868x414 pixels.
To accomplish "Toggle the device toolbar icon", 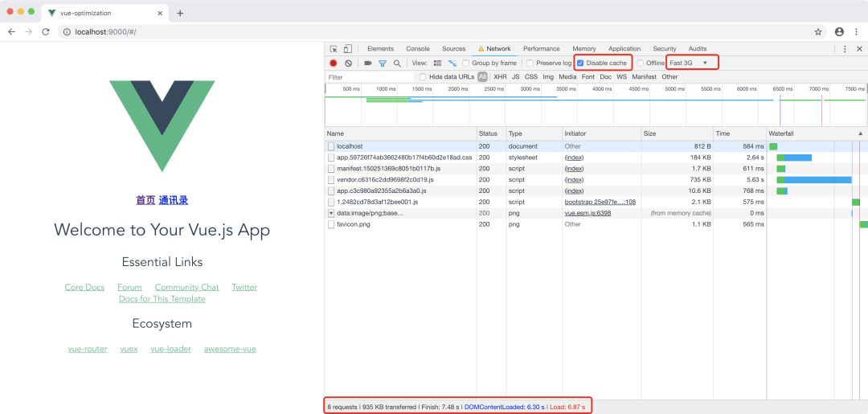I will coord(348,49).
